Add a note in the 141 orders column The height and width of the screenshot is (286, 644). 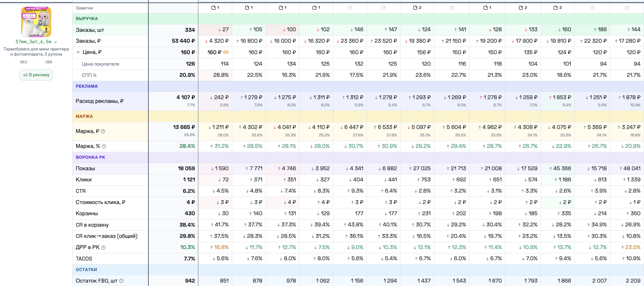point(451,8)
